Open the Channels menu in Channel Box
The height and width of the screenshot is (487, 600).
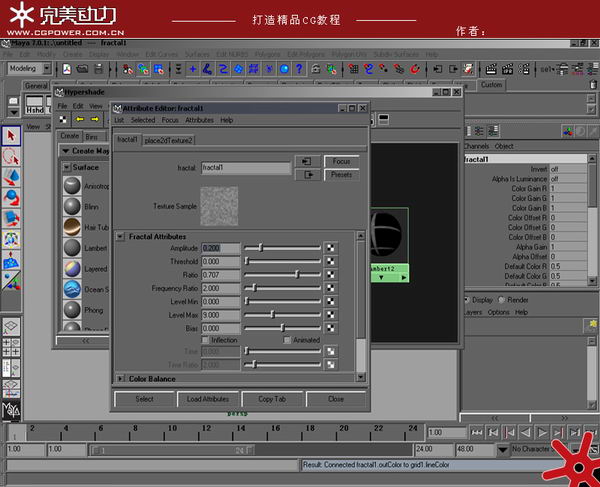pos(476,146)
